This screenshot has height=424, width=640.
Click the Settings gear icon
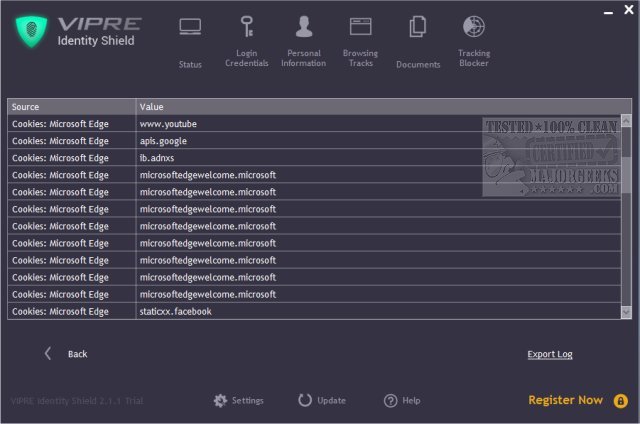coord(220,401)
